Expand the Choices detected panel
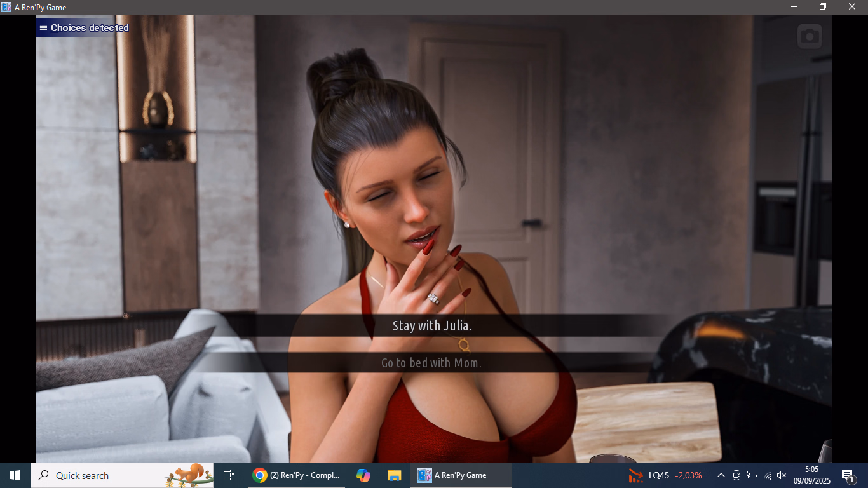 89,28
